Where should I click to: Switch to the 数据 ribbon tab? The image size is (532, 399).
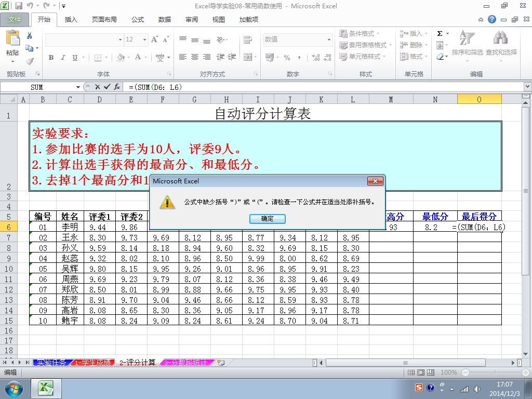click(165, 20)
